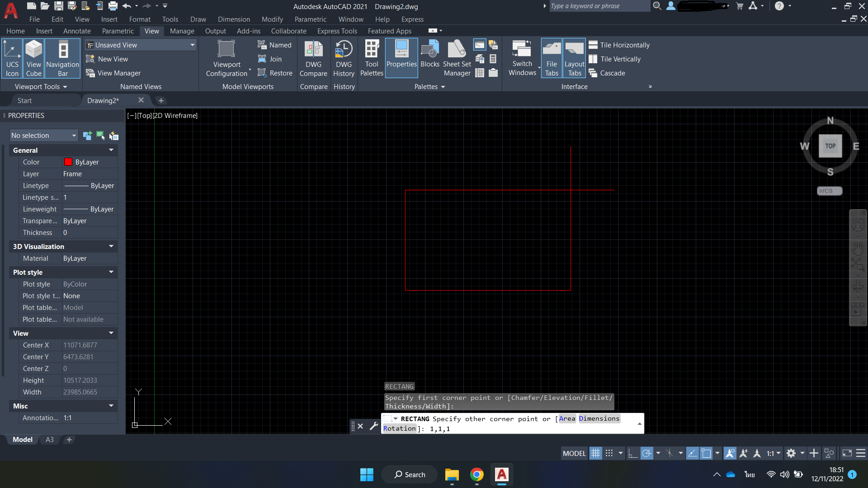Viewport: 868px width, 488px height.
Task: Click the Plot printer icon
Action: pos(113,6)
